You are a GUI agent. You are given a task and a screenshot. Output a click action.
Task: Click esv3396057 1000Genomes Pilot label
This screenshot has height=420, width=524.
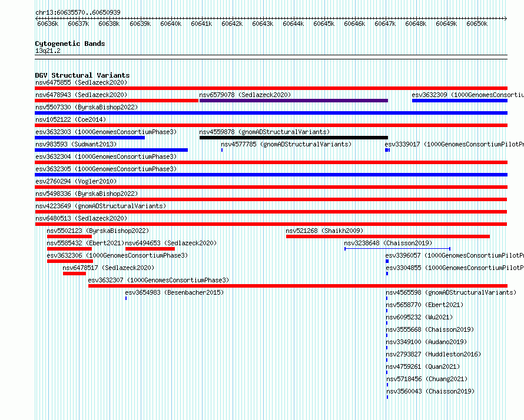(455, 255)
